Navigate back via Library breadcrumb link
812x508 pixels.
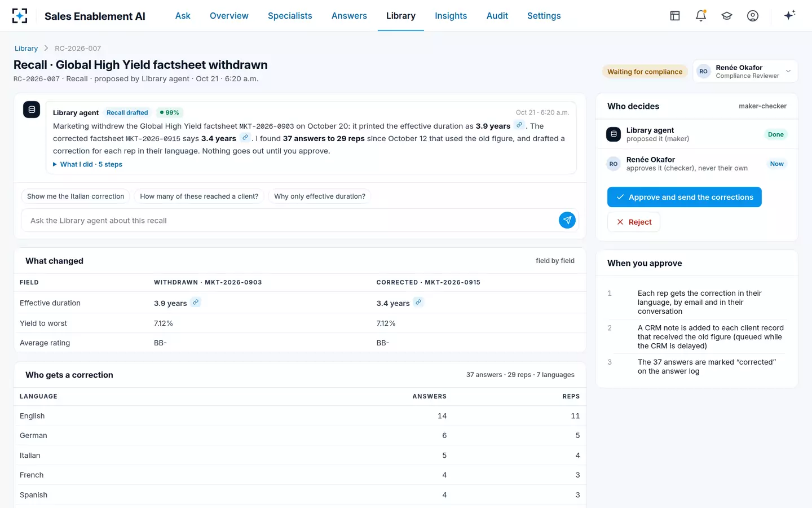(x=26, y=49)
